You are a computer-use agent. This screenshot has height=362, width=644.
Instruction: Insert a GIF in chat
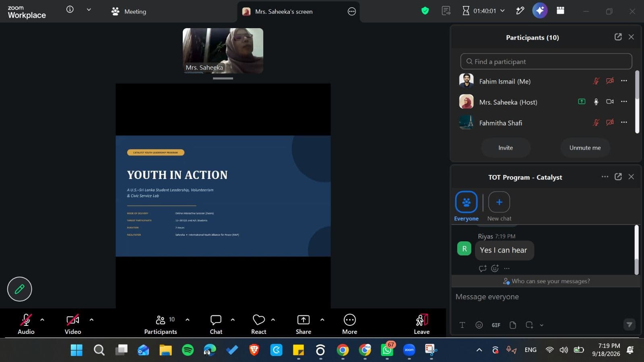[496, 325]
